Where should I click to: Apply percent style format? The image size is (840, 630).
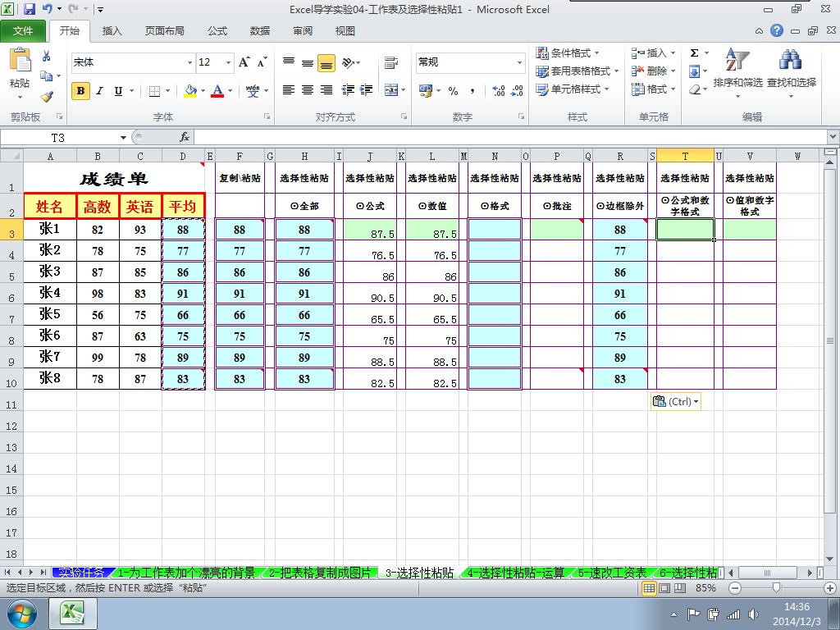453,91
